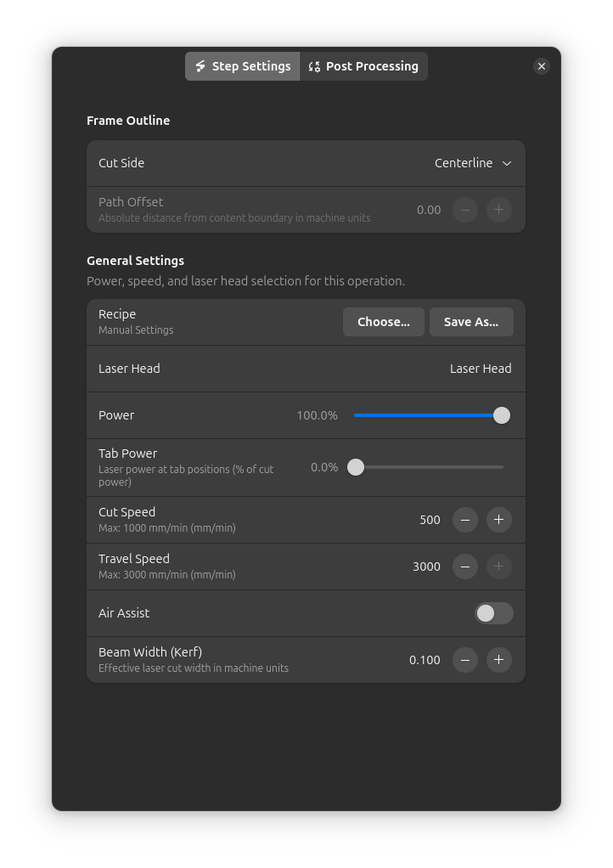The height and width of the screenshot is (868, 613).
Task: Click the Choose... recipe button
Action: coord(383,322)
